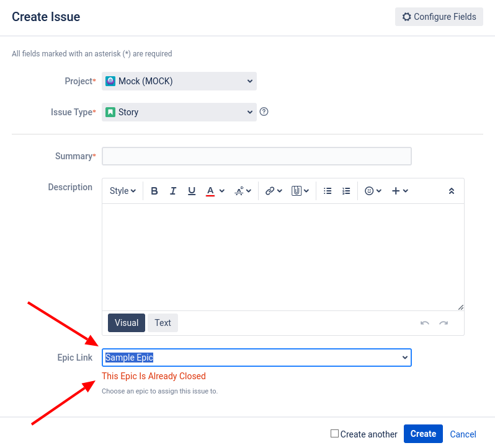Image resolution: width=495 pixels, height=448 pixels.
Task: Toggle bold formatting in description toolbar
Action: click(x=154, y=191)
